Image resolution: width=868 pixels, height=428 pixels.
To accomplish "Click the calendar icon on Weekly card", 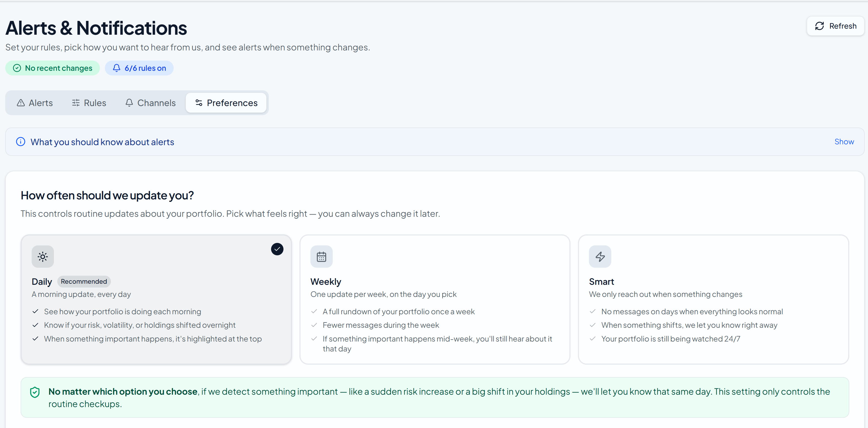I will coord(321,257).
